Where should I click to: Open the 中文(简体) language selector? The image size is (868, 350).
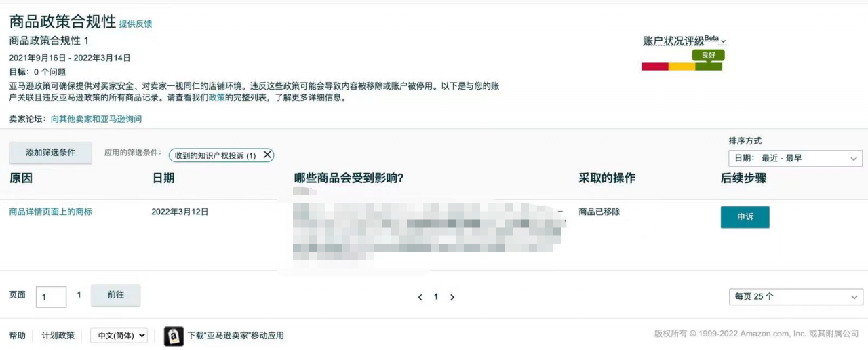119,335
